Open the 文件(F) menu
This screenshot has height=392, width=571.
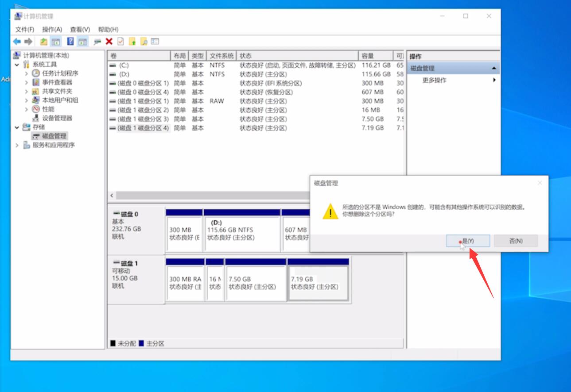(25, 29)
